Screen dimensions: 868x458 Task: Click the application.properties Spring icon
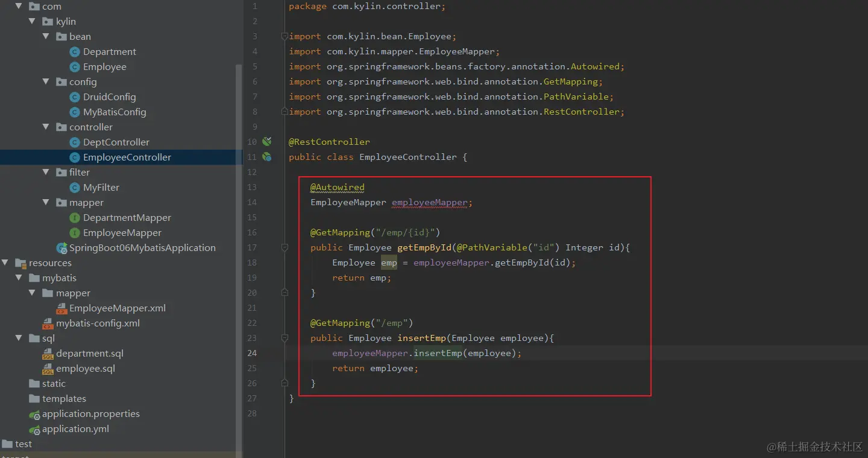(x=34, y=415)
